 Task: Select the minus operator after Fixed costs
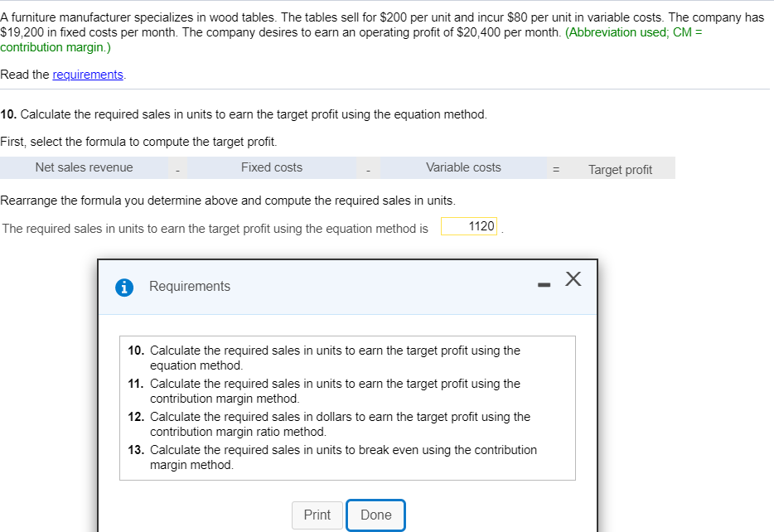(x=368, y=170)
